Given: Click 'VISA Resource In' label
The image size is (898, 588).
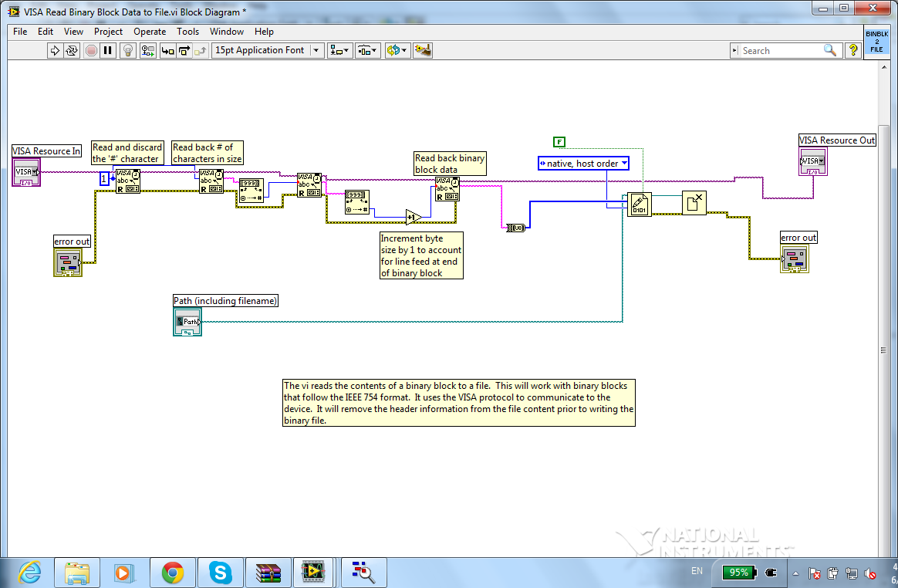Looking at the screenshot, I should click(x=46, y=151).
